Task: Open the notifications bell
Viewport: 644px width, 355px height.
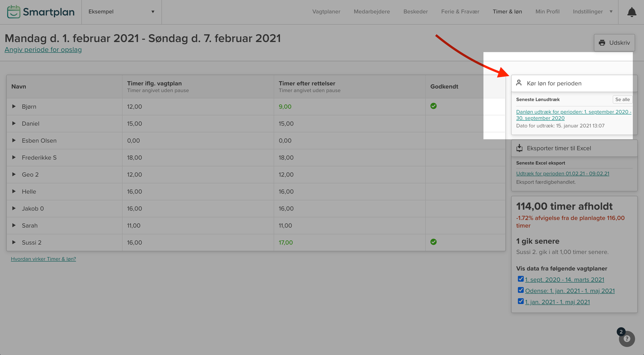Action: point(632,12)
